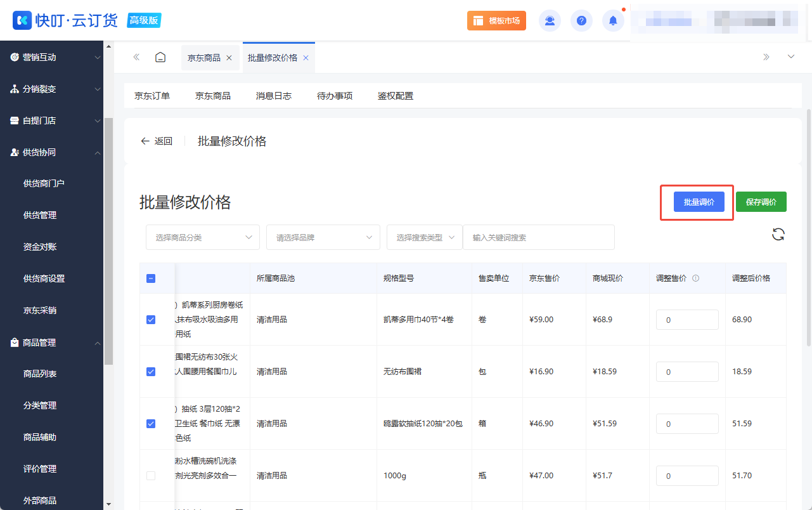Click the page vertical scrollbar on right
This screenshot has width=812, height=510.
click(x=808, y=226)
